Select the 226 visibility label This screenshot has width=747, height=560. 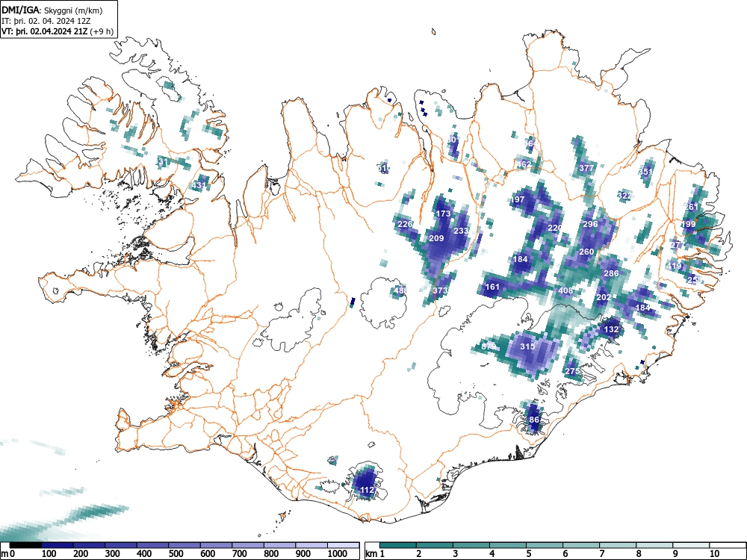[405, 224]
